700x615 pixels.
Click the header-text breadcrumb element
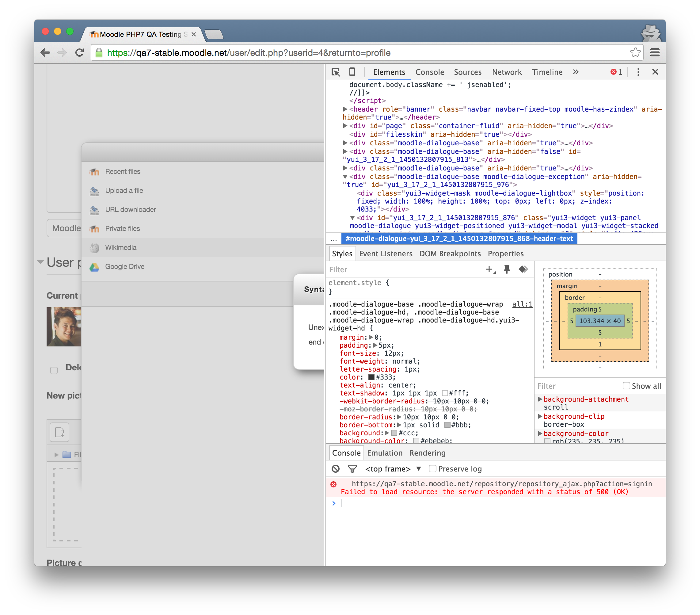pyautogui.click(x=459, y=239)
